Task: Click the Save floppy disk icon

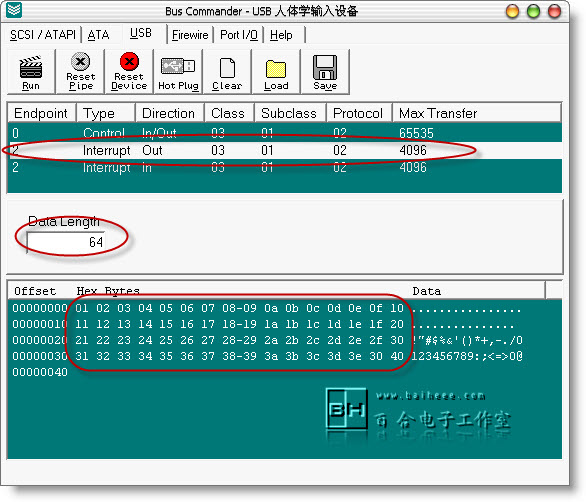Action: point(325,67)
